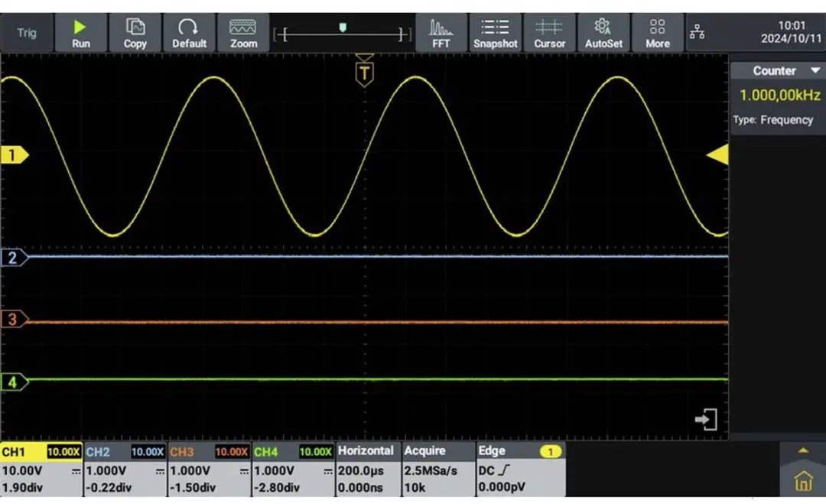The height and width of the screenshot is (504, 826).
Task: Click the network connection icon
Action: (x=697, y=31)
